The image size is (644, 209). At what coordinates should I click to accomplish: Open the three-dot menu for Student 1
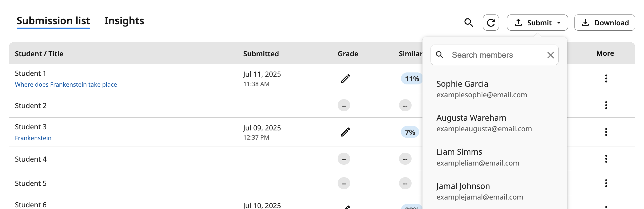tap(606, 79)
